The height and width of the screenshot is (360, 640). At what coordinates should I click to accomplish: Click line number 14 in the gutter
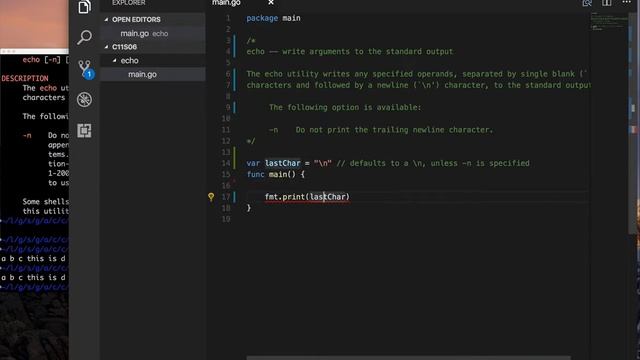[x=226, y=163]
